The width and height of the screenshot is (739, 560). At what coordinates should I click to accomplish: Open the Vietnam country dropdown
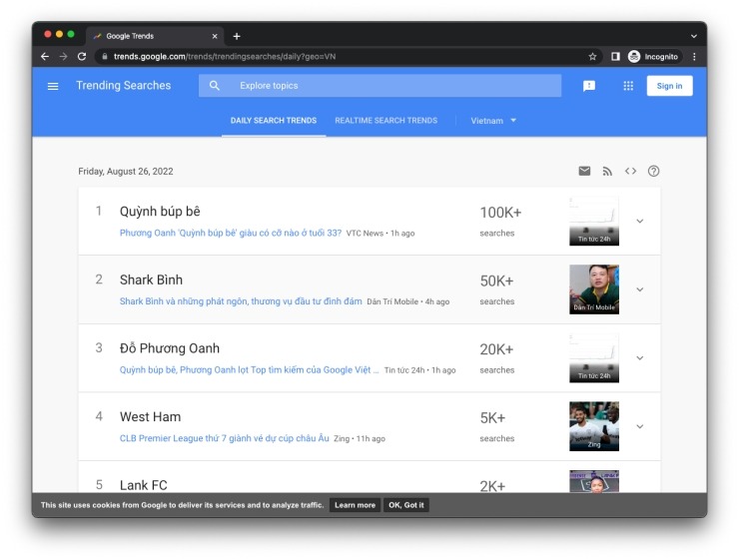tap(493, 121)
